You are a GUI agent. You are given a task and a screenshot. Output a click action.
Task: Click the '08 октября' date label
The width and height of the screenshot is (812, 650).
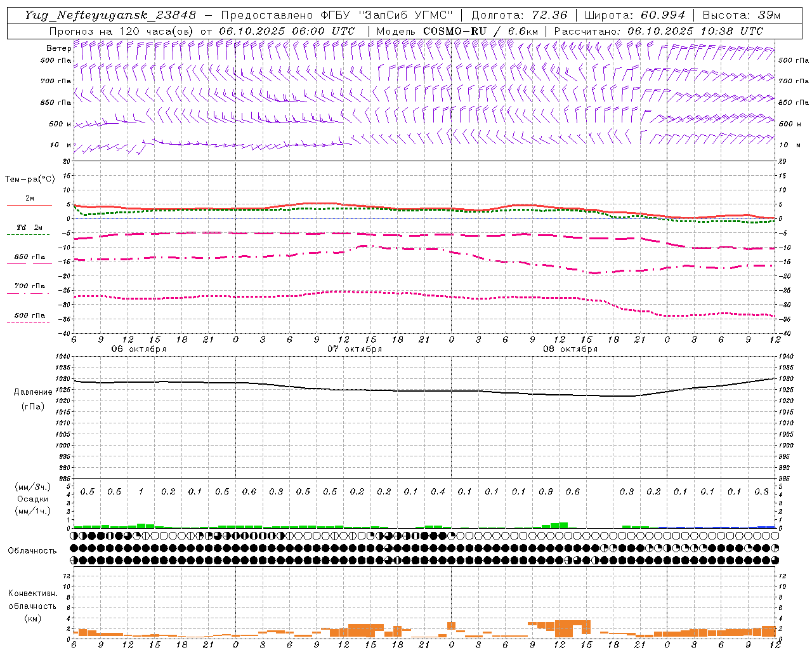[570, 349]
